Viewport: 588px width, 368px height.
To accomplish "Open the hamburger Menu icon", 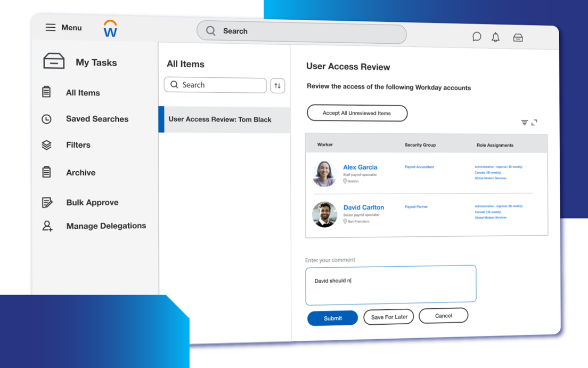I will coord(51,27).
